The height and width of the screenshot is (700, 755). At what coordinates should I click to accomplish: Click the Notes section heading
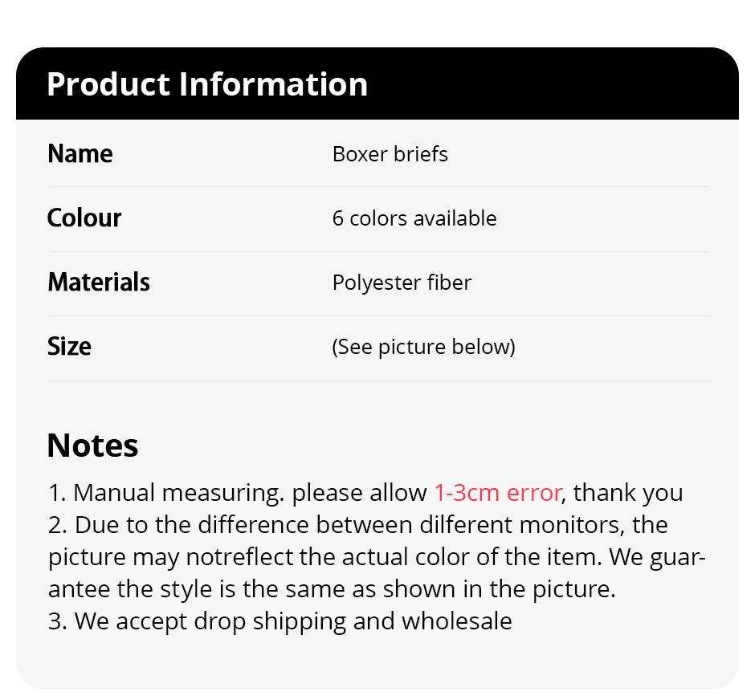tap(92, 446)
